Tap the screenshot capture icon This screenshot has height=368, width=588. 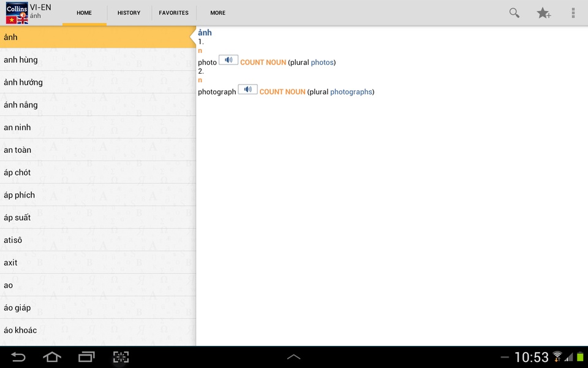coord(121,357)
